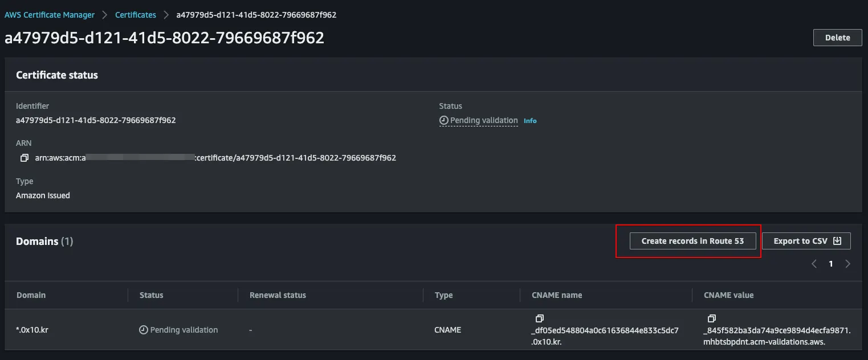Click the Type column header
This screenshot has height=360, width=868.
(x=443, y=295)
